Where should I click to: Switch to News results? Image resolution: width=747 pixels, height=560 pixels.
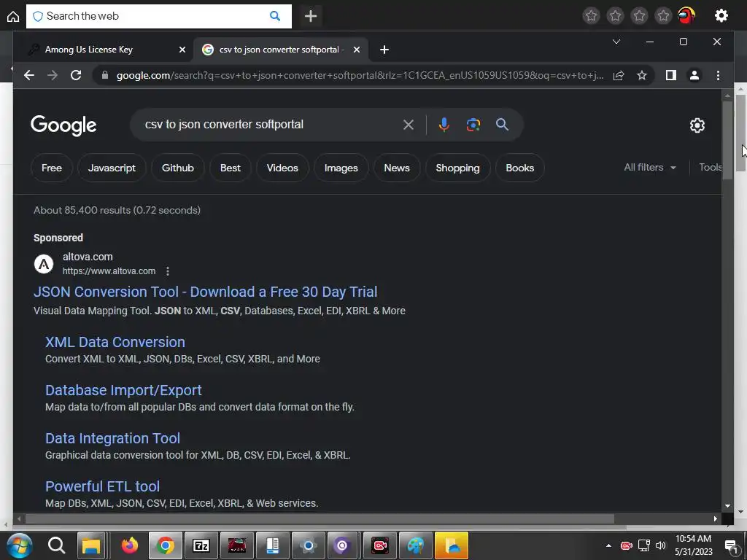tap(397, 168)
